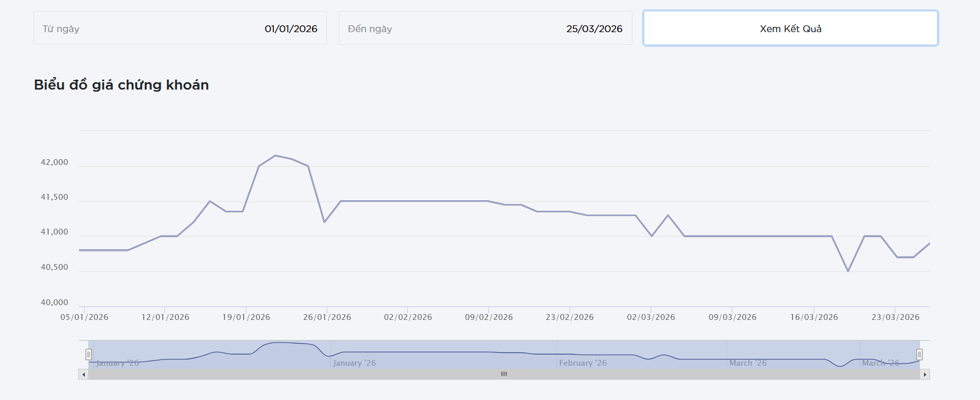Select the 'February '26' navigator label
The height and width of the screenshot is (400, 980).
pyautogui.click(x=582, y=363)
